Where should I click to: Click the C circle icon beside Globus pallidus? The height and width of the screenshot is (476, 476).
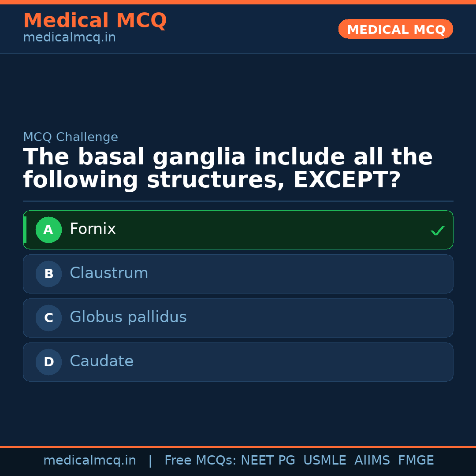pos(48,318)
